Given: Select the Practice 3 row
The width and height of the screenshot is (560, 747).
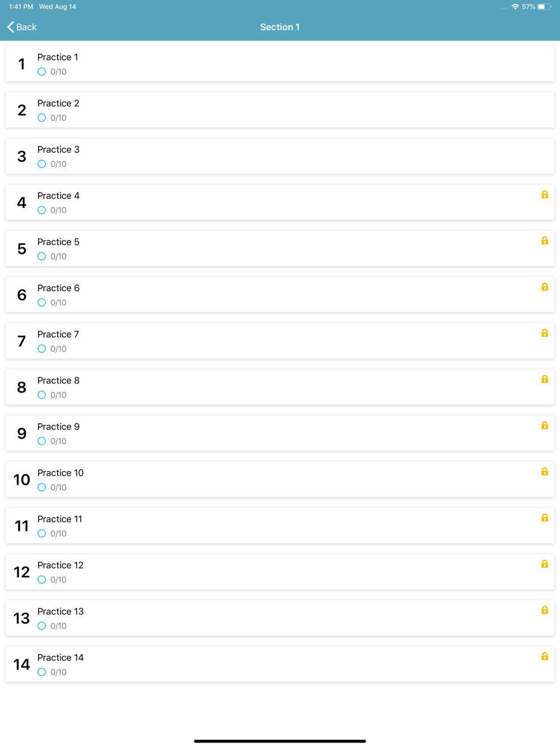Looking at the screenshot, I should tap(280, 156).
